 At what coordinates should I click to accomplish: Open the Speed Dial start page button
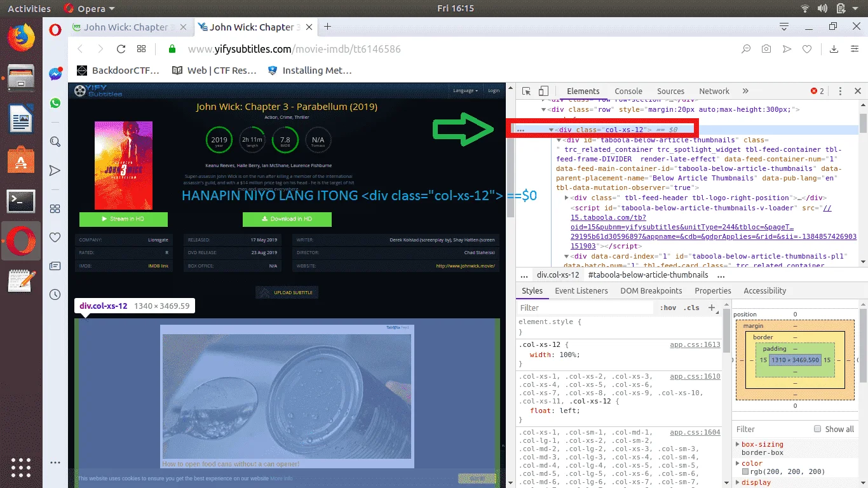click(141, 49)
